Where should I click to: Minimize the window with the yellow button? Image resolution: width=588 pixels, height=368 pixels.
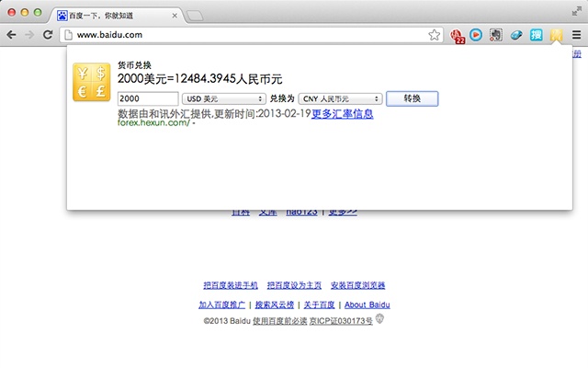(25, 12)
